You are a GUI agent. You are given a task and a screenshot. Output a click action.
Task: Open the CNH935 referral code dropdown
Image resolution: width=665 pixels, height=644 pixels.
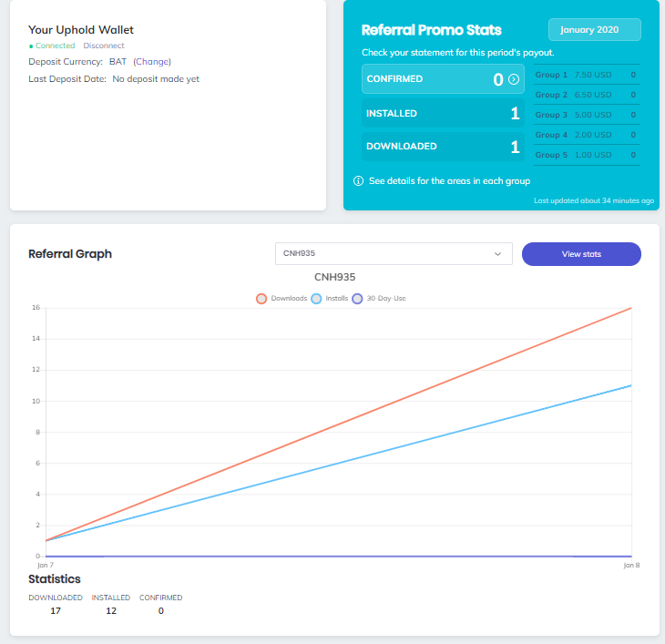[x=394, y=254]
